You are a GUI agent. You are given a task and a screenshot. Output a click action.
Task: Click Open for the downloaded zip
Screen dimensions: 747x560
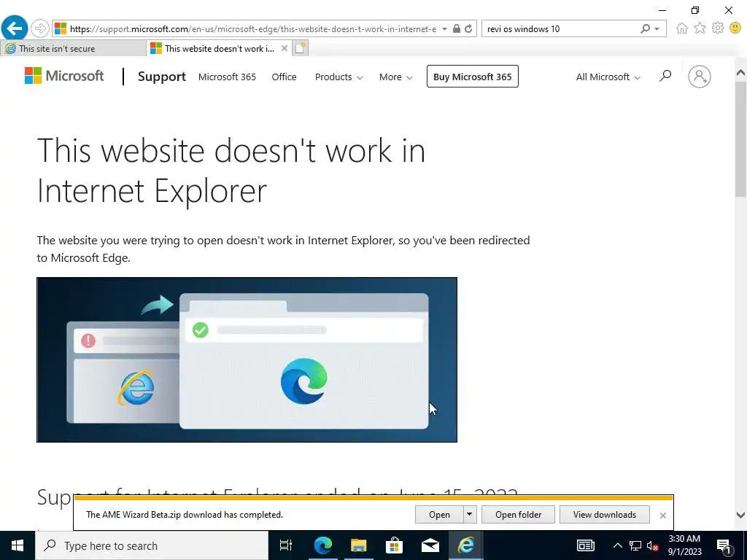(x=438, y=514)
